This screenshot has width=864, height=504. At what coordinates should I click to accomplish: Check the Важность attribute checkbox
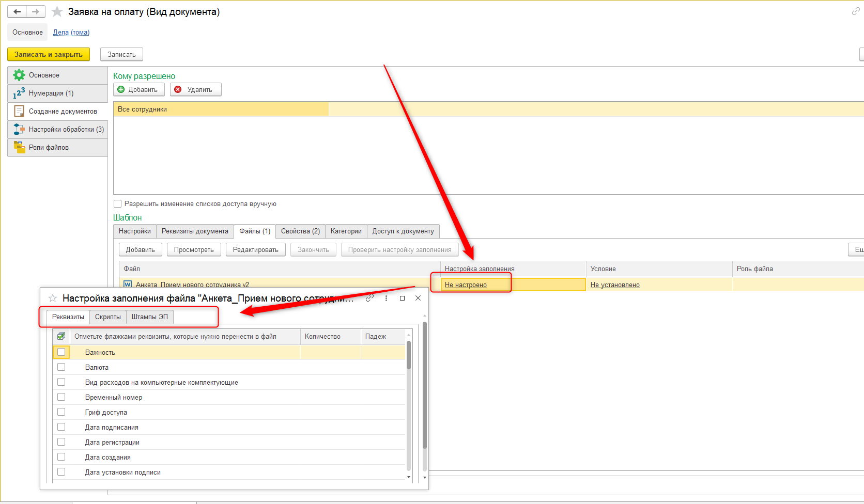pyautogui.click(x=61, y=352)
